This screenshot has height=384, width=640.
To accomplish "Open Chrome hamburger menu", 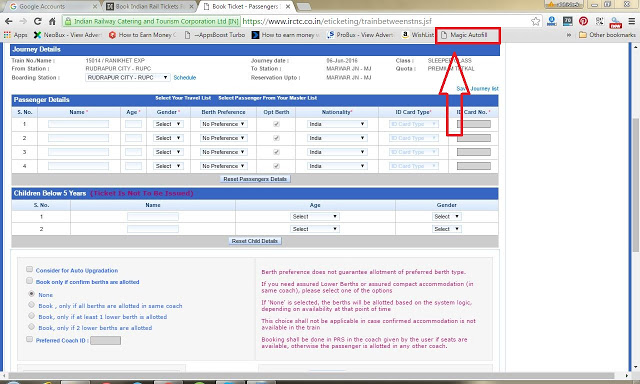I will pos(631,21).
